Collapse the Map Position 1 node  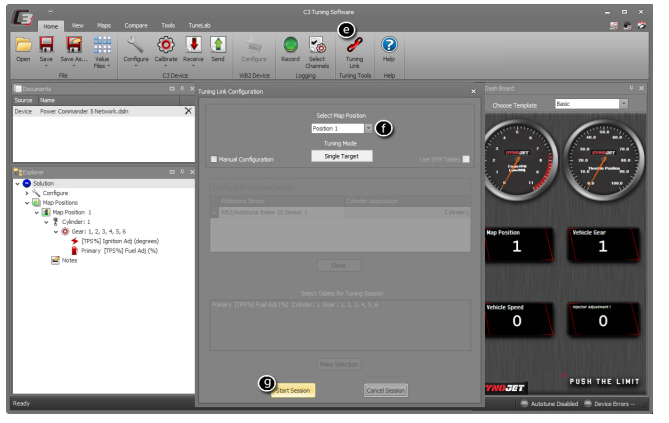37,212
